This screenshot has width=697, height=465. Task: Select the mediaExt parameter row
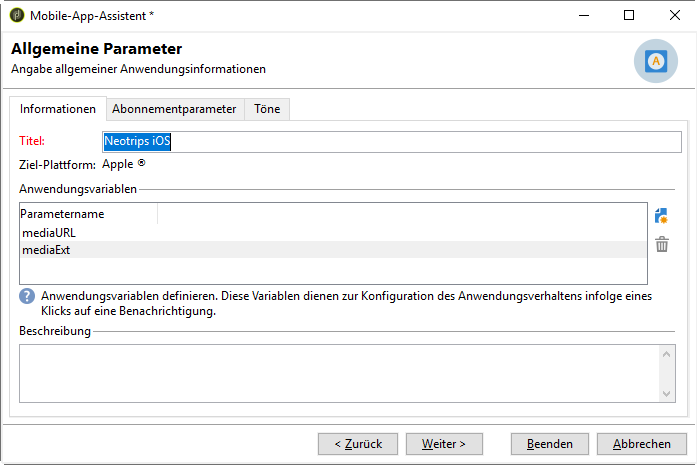pyautogui.click(x=333, y=250)
